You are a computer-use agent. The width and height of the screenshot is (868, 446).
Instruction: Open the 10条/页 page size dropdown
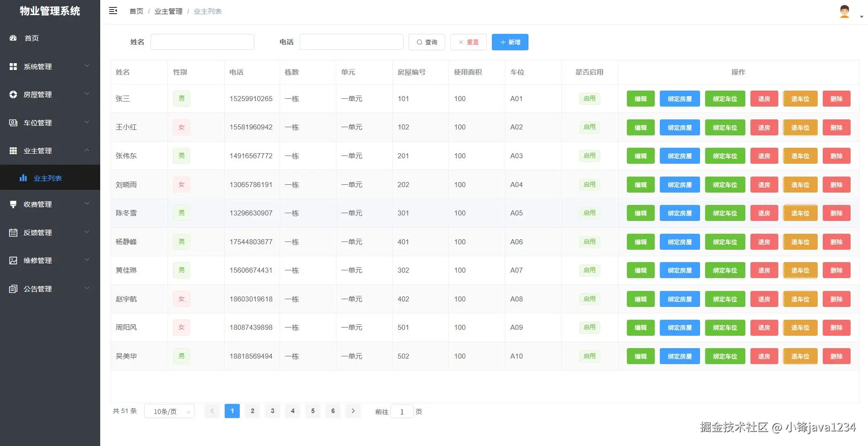169,411
